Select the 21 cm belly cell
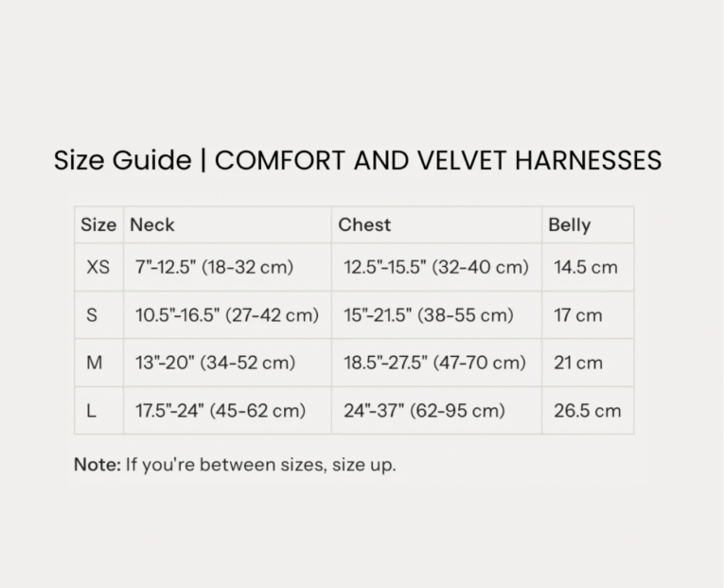The image size is (724, 588). point(577,363)
